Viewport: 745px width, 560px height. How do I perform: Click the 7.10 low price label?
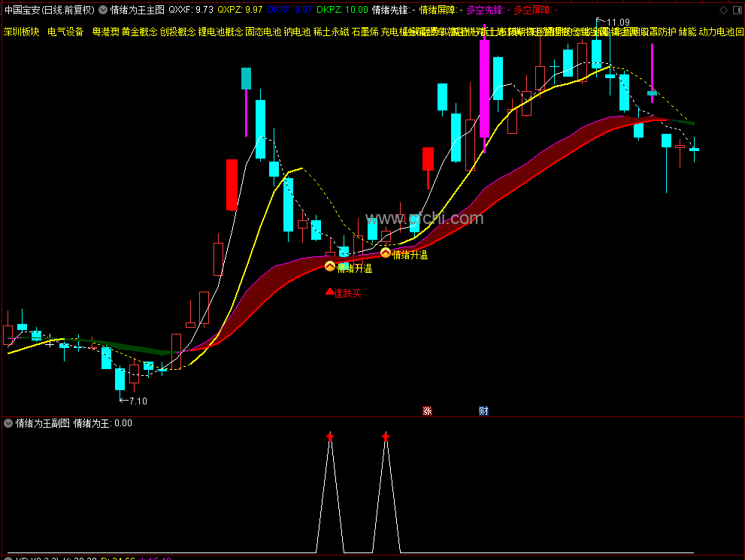138,401
